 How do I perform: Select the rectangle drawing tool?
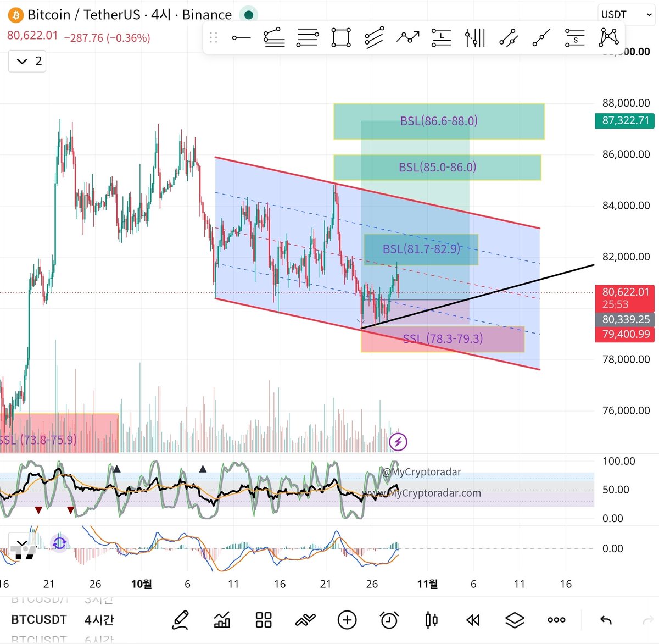(341, 38)
